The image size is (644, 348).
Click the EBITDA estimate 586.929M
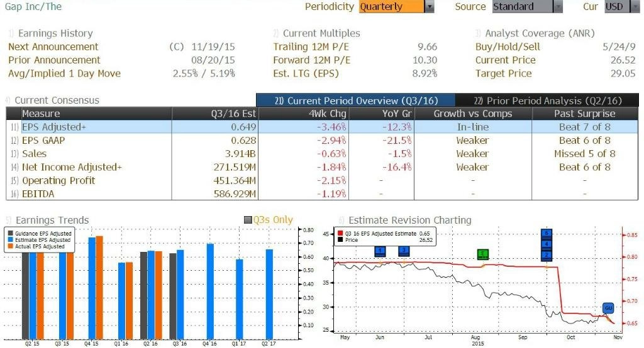tap(235, 193)
